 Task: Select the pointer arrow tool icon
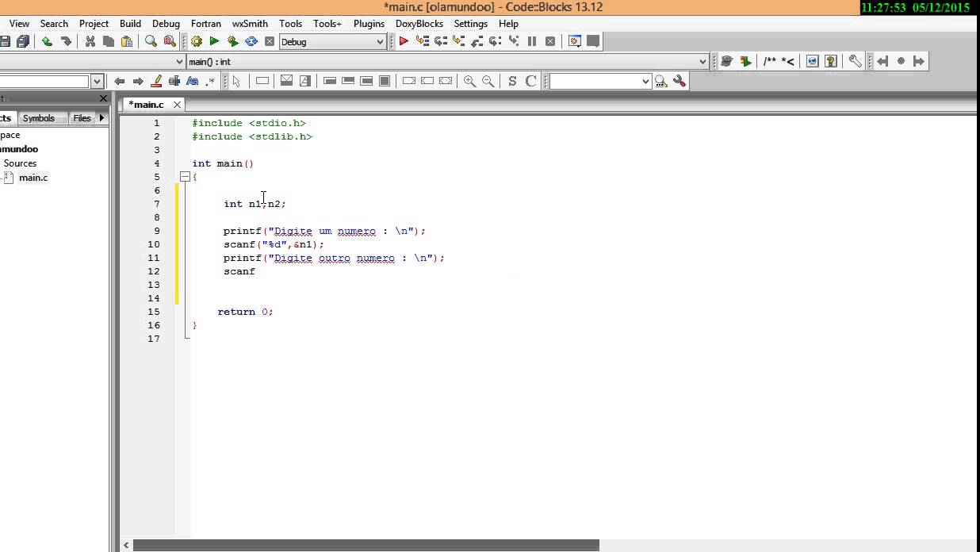point(236,81)
